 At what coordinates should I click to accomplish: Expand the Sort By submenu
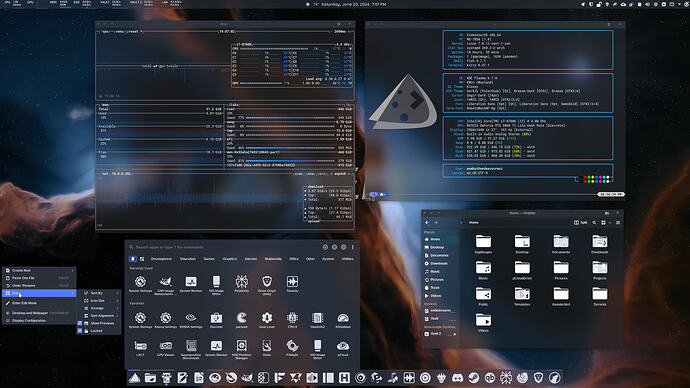click(x=99, y=293)
